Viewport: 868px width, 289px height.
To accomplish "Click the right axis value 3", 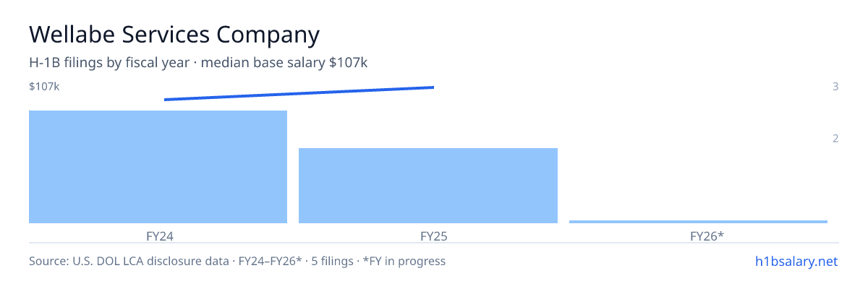I will 835,87.
